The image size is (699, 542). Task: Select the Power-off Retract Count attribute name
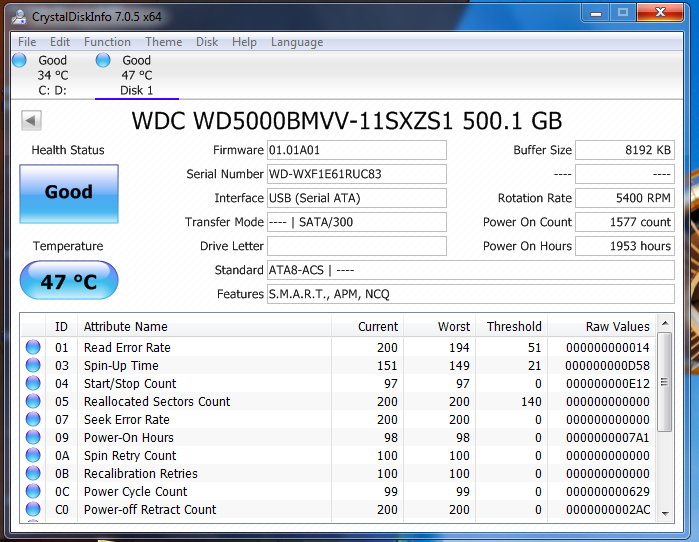click(x=150, y=509)
